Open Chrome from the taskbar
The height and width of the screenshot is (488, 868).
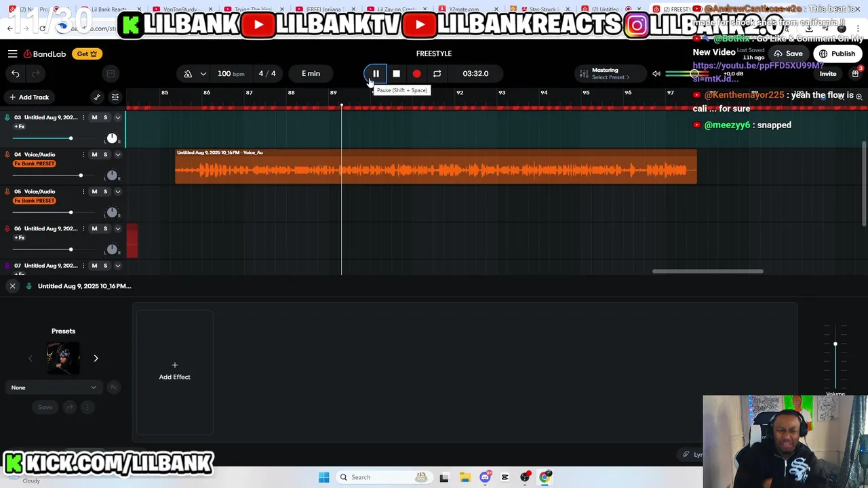(x=545, y=477)
